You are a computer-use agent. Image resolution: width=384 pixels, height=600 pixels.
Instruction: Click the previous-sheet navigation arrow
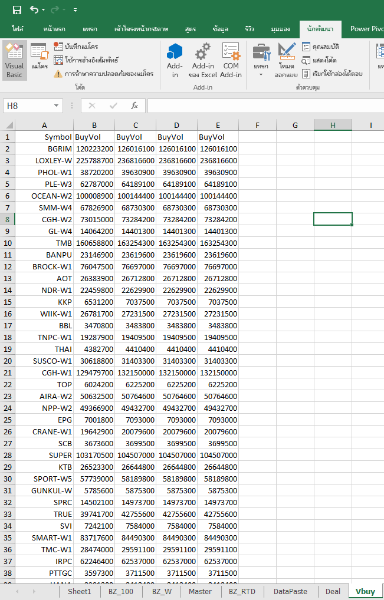tap(17, 592)
